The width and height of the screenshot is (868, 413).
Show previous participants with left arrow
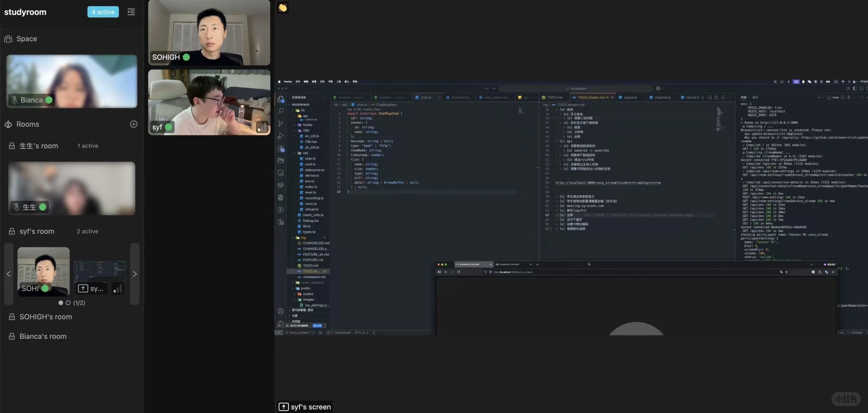coord(9,274)
